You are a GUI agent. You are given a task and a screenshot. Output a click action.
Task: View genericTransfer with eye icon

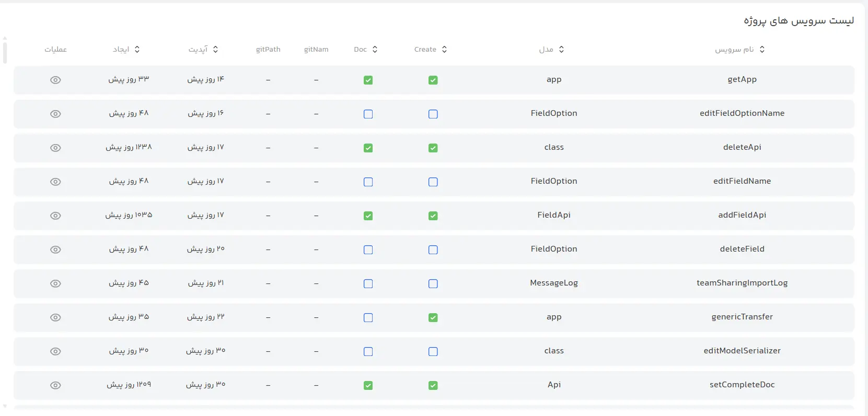[55, 317]
